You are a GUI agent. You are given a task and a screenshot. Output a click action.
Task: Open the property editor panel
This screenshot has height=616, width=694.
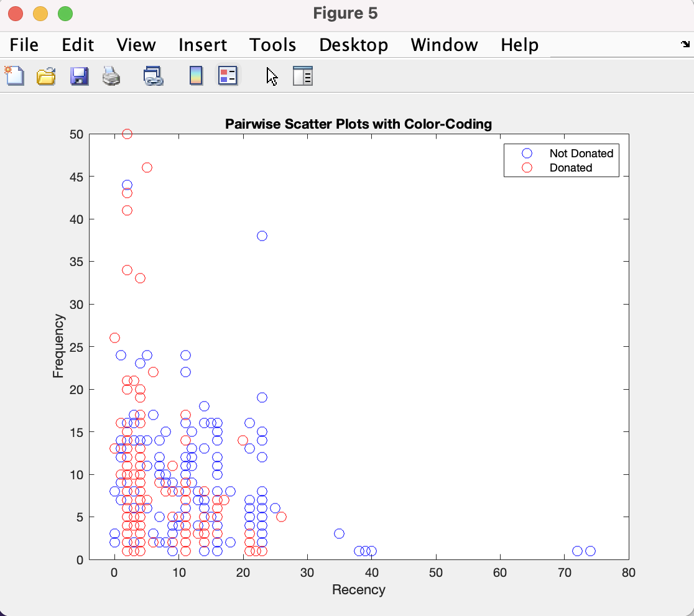(x=303, y=75)
